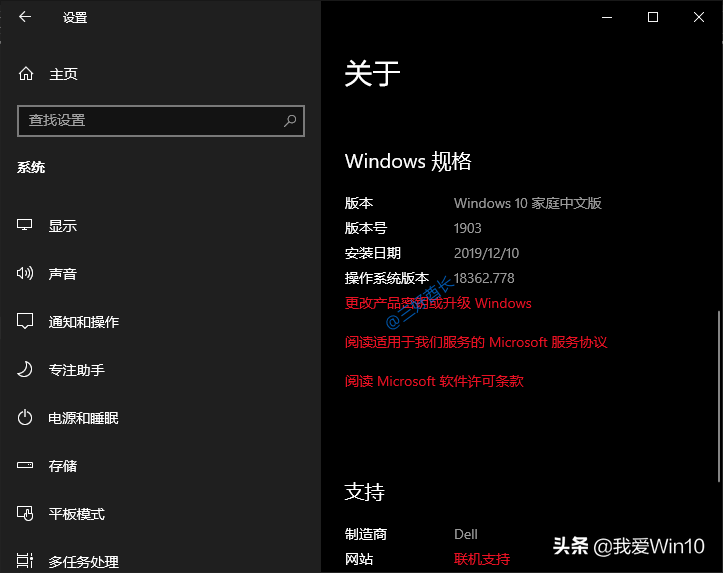Minimize the Settings window
The width and height of the screenshot is (723, 573).
607,18
